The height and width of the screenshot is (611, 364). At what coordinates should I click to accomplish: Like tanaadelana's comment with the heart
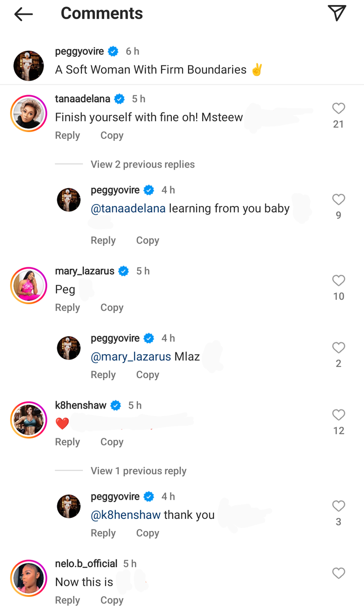click(x=338, y=108)
